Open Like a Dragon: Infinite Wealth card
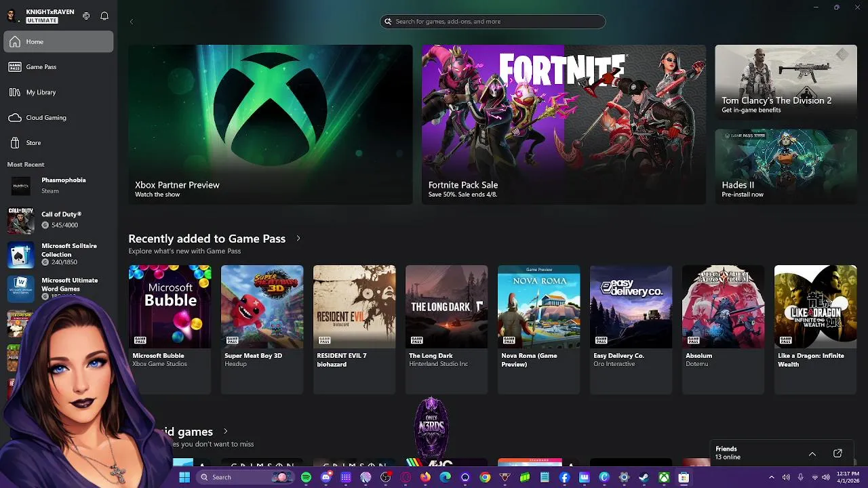868x488 pixels. (x=815, y=329)
